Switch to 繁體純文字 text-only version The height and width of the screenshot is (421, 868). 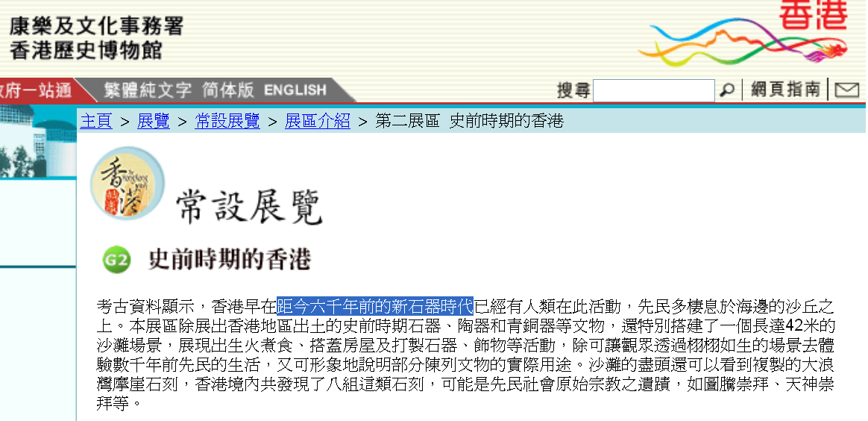(148, 90)
